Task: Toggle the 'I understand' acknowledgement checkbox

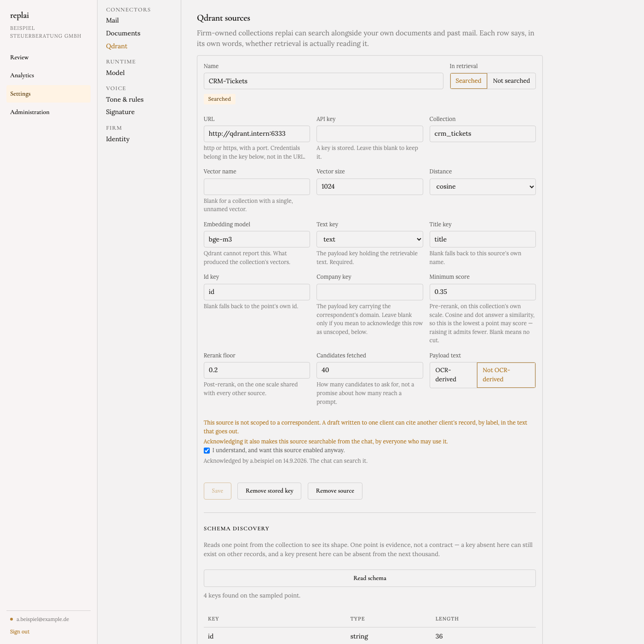Action: [x=207, y=451]
